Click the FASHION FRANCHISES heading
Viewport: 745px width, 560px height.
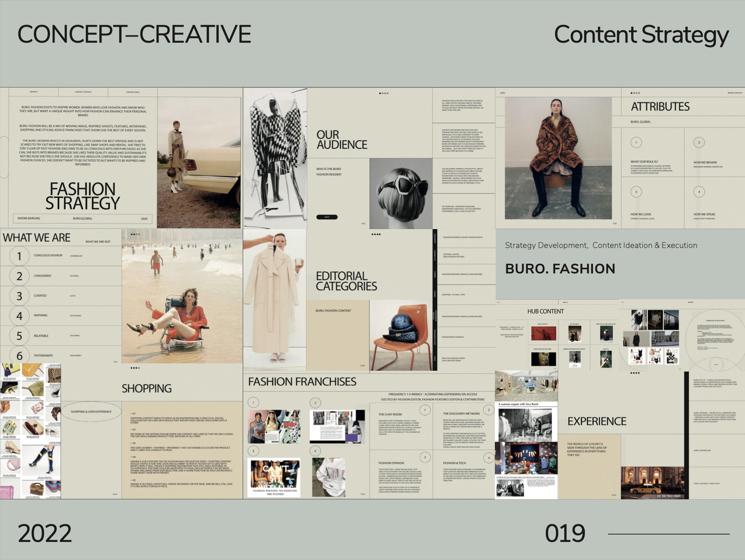coord(302,382)
